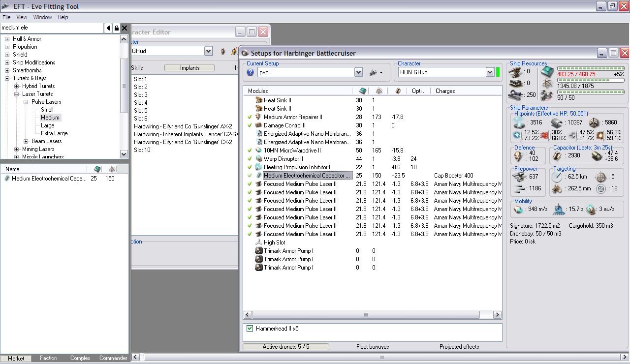Toggle active state of Medium Armor Repairer II
The width and height of the screenshot is (630, 364).
point(250,117)
